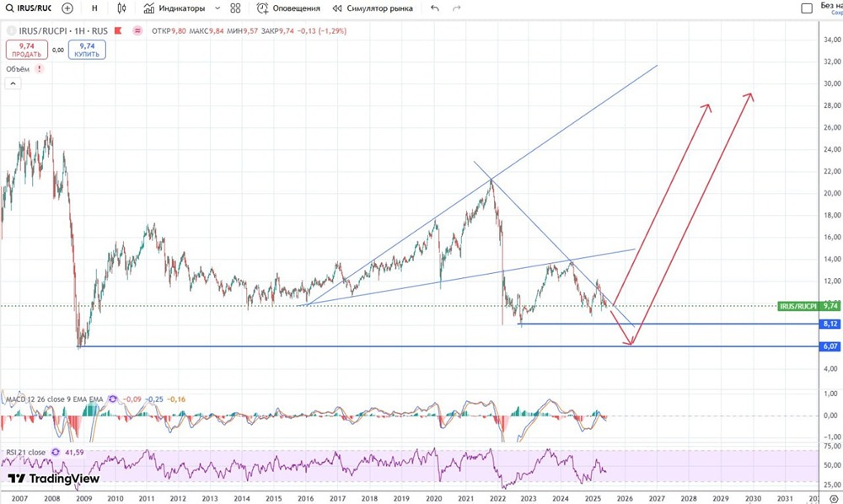Select blue 6,07 horizontal line label
Viewport: 843px width, 504px height.
coord(830,346)
